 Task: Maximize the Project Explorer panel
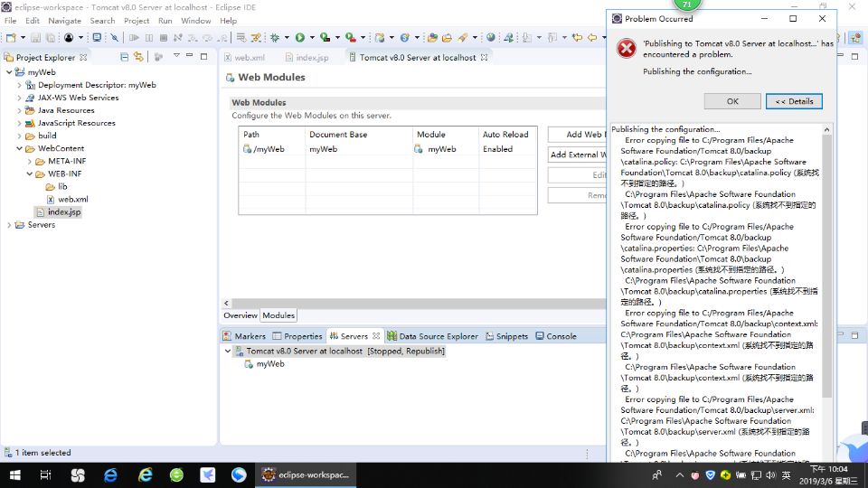pos(203,56)
